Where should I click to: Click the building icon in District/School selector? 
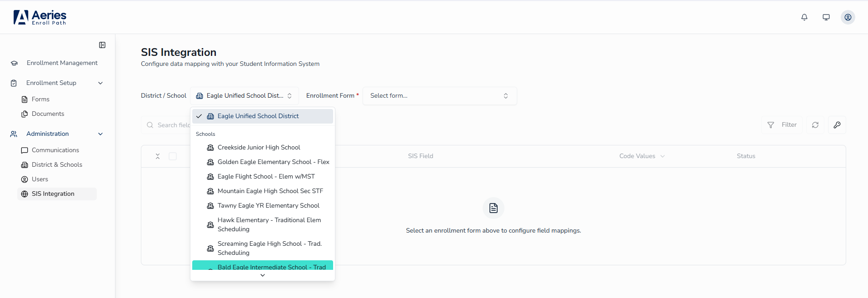pyautogui.click(x=200, y=96)
